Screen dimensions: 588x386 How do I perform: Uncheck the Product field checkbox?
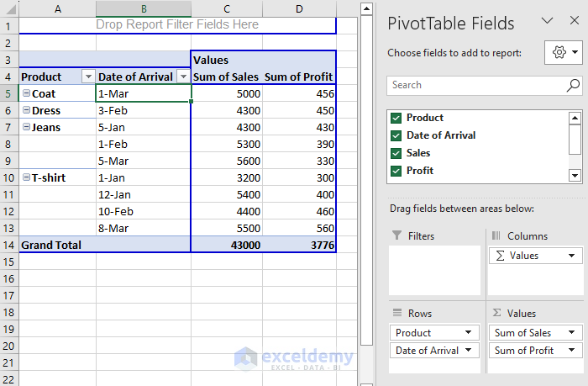click(396, 119)
